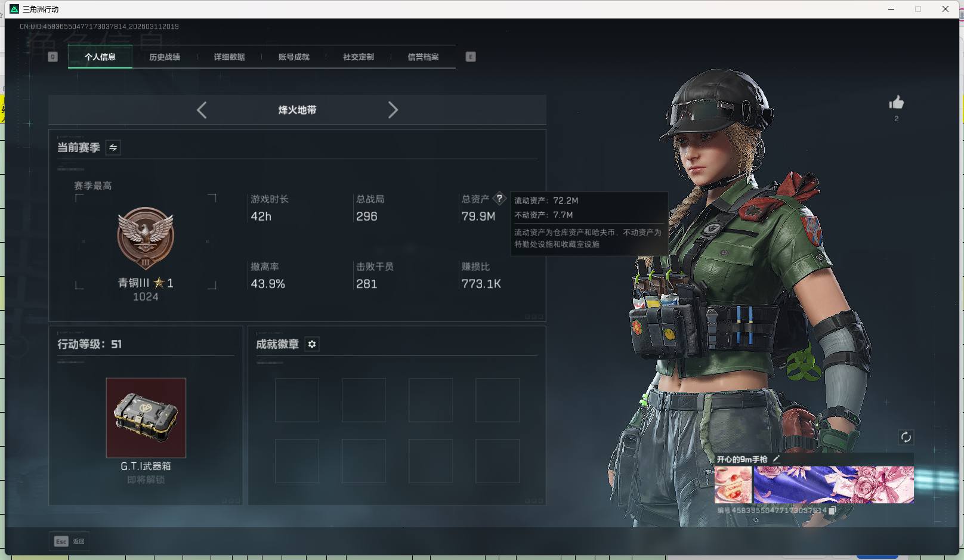
Task: Switch to the 账号成就 tab
Action: [x=293, y=57]
